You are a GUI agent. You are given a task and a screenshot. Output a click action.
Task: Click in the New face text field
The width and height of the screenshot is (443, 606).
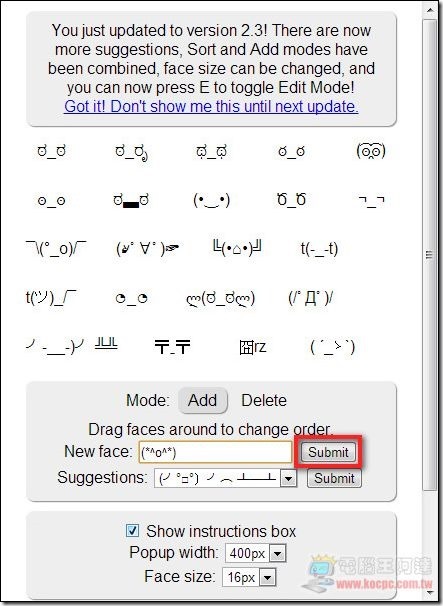(x=215, y=452)
